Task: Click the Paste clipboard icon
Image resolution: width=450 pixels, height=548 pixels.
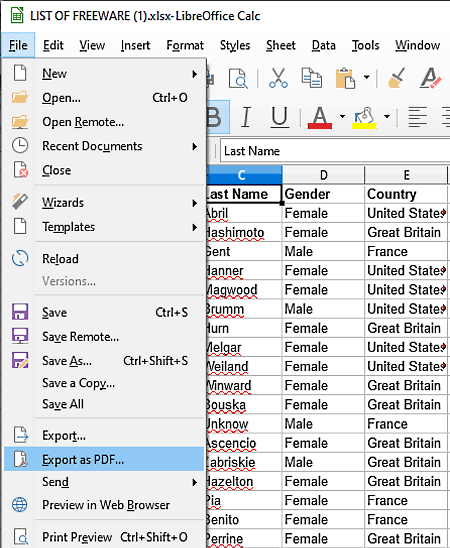Action: (345, 78)
